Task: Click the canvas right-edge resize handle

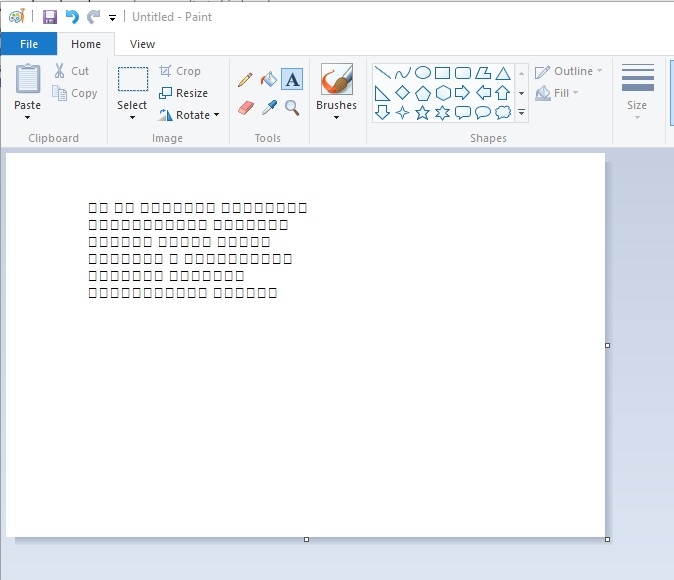Action: pyautogui.click(x=607, y=345)
